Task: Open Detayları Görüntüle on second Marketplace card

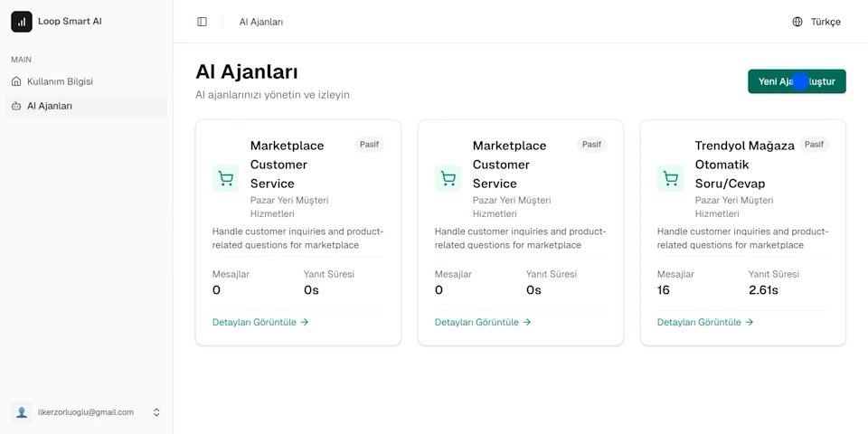Action: point(483,322)
